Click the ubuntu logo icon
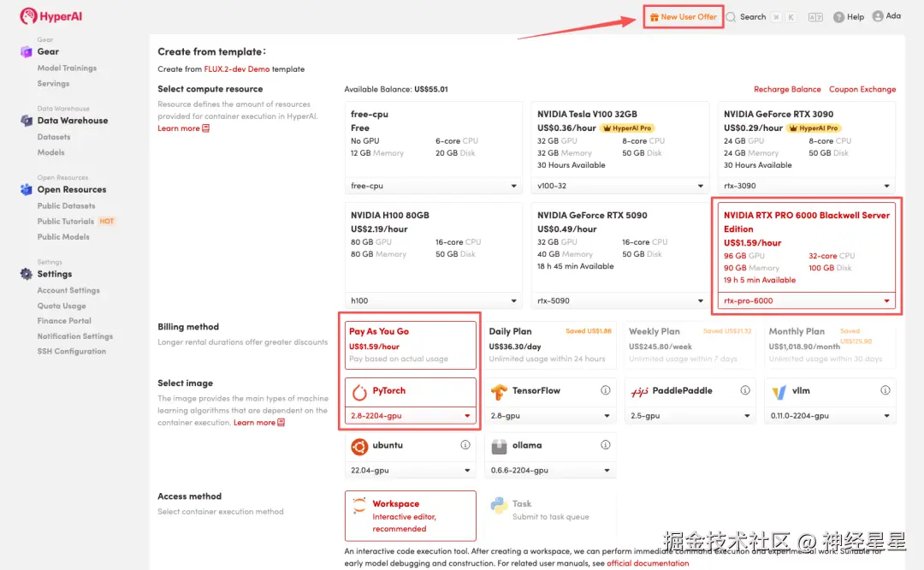 coord(359,446)
